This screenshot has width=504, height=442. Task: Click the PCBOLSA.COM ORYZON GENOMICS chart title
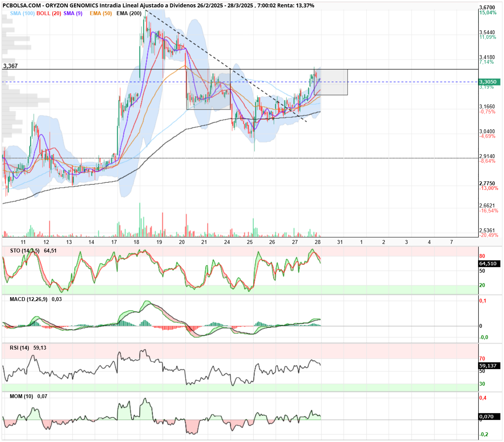pyautogui.click(x=158, y=5)
